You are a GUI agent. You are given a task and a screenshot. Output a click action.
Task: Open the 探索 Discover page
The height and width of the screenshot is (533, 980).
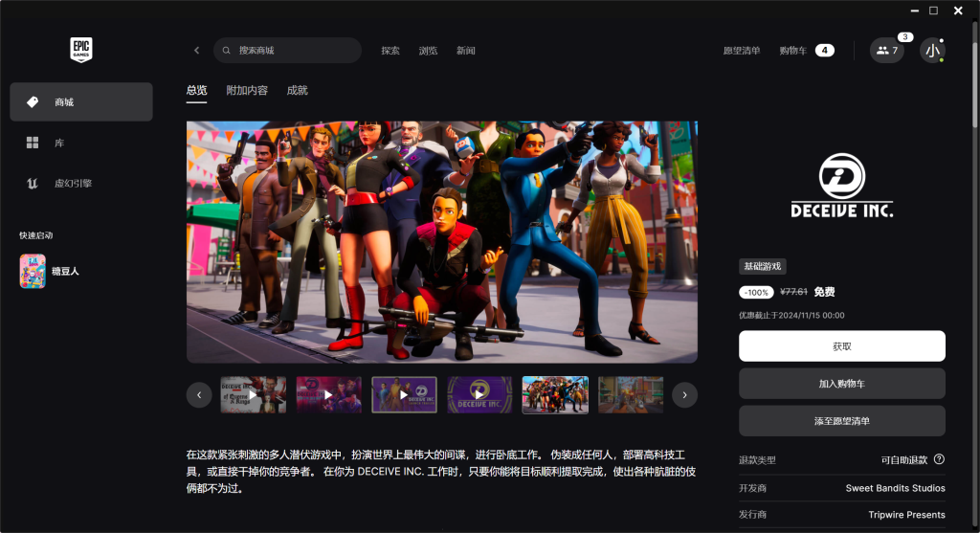pos(390,51)
